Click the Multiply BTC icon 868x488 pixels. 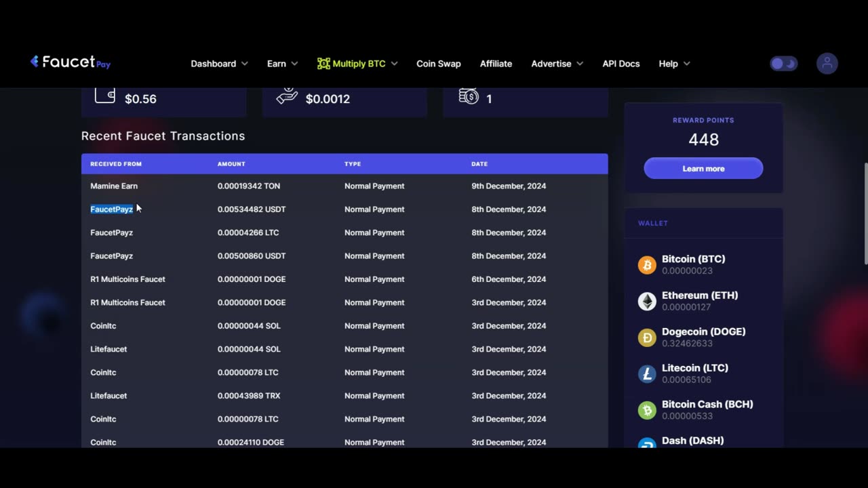(323, 64)
